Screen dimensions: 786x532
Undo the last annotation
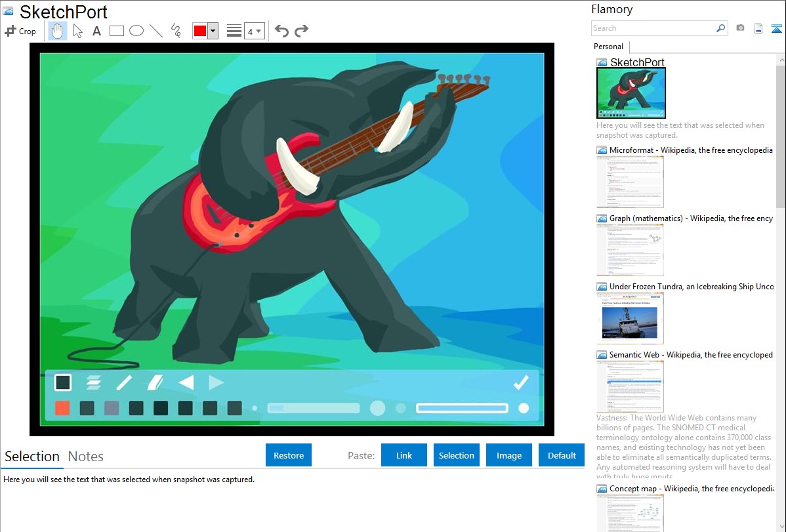coord(281,31)
